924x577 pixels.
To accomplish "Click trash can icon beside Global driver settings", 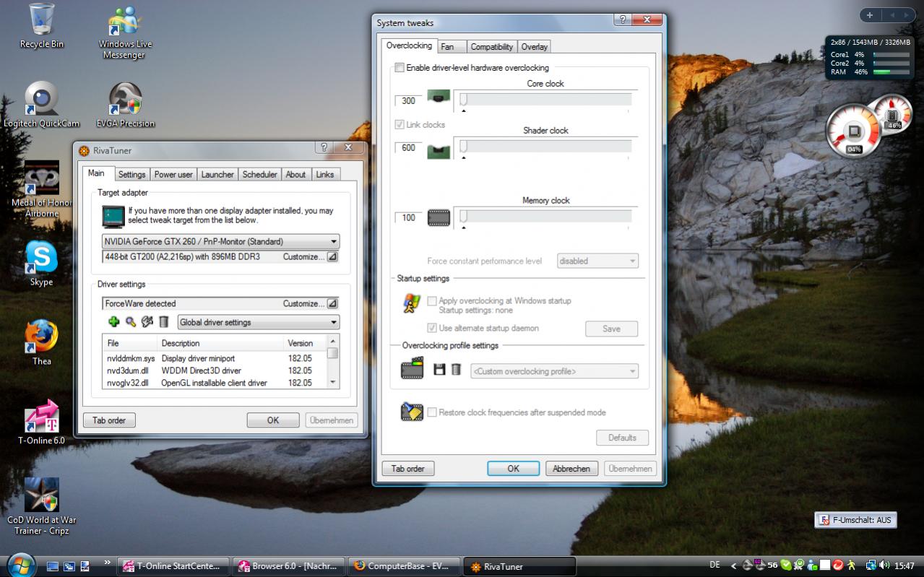I will (x=164, y=322).
